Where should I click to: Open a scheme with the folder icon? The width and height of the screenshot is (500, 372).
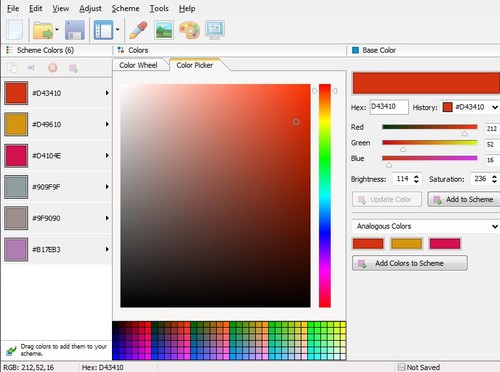[x=43, y=30]
